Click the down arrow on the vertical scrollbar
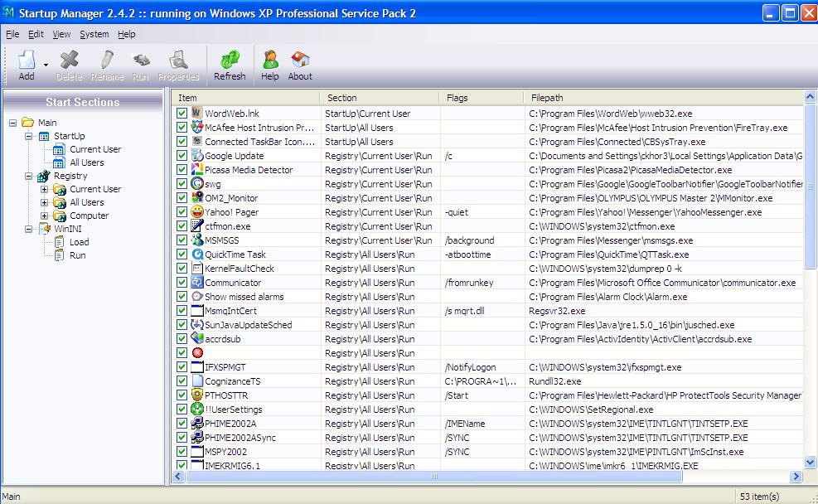The image size is (818, 504). click(x=811, y=461)
